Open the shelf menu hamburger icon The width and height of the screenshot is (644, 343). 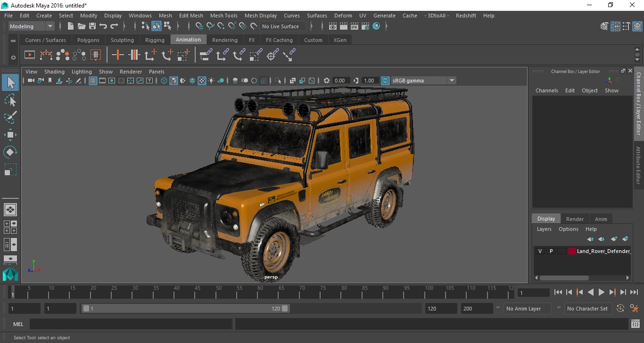coord(13,41)
